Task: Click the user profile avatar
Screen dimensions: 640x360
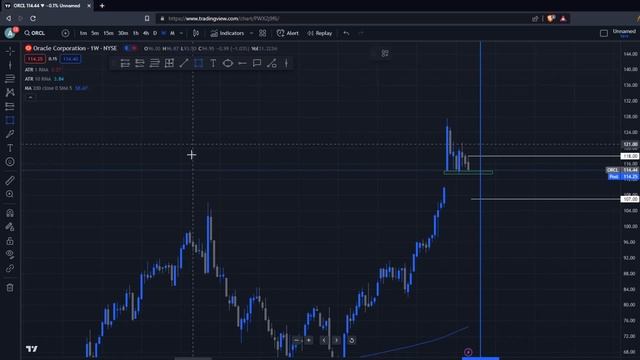Action: [x=10, y=33]
